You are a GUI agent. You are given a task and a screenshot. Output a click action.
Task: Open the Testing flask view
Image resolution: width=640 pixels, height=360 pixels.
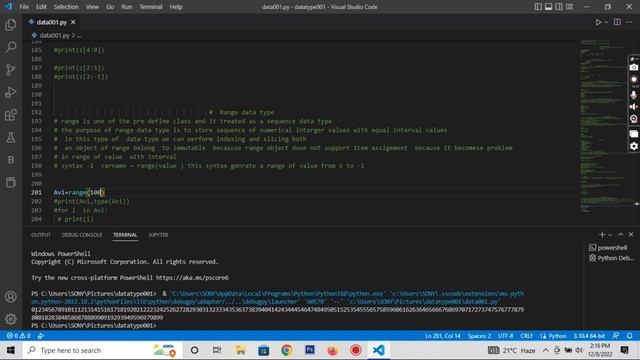pos(11,138)
